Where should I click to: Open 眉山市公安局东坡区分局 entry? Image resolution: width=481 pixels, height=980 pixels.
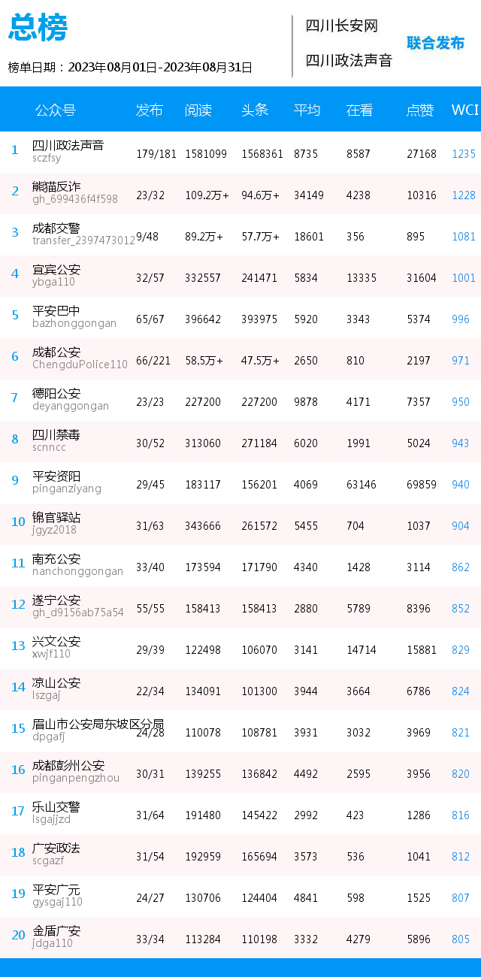[98, 724]
